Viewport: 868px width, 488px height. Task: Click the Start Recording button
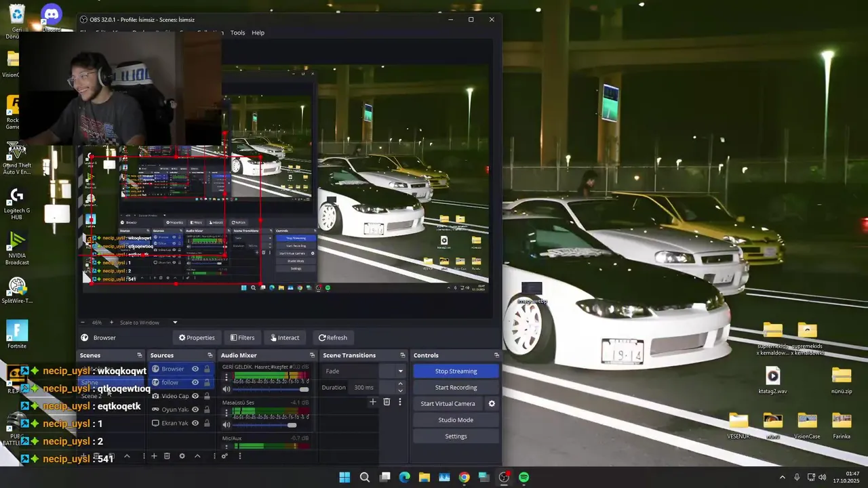click(x=456, y=387)
